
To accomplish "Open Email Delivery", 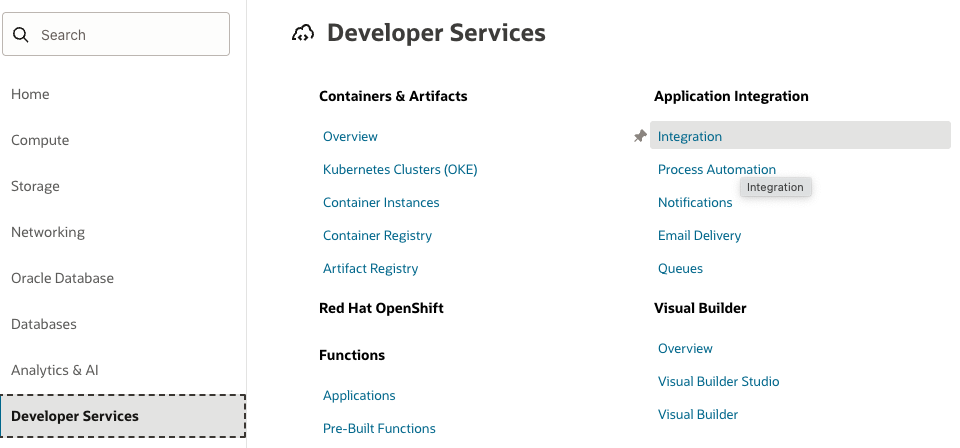I will tap(699, 236).
